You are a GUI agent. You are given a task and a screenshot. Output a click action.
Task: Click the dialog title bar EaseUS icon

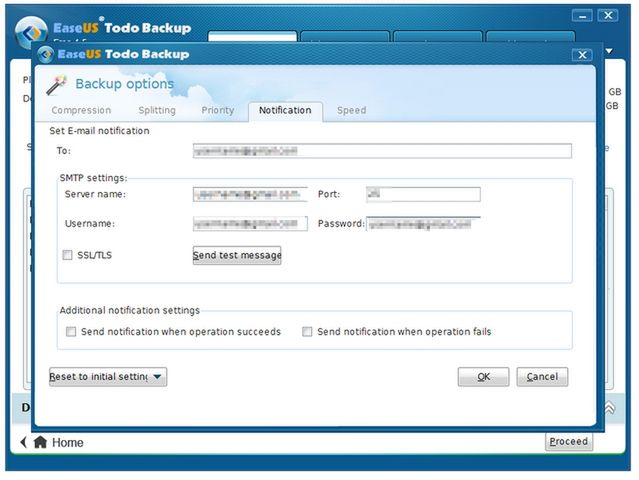[45, 55]
